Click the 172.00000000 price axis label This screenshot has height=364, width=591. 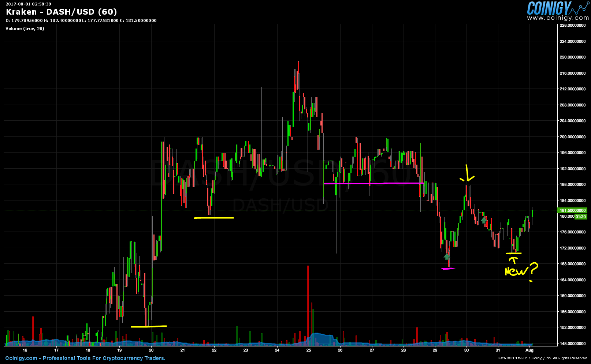573,248
